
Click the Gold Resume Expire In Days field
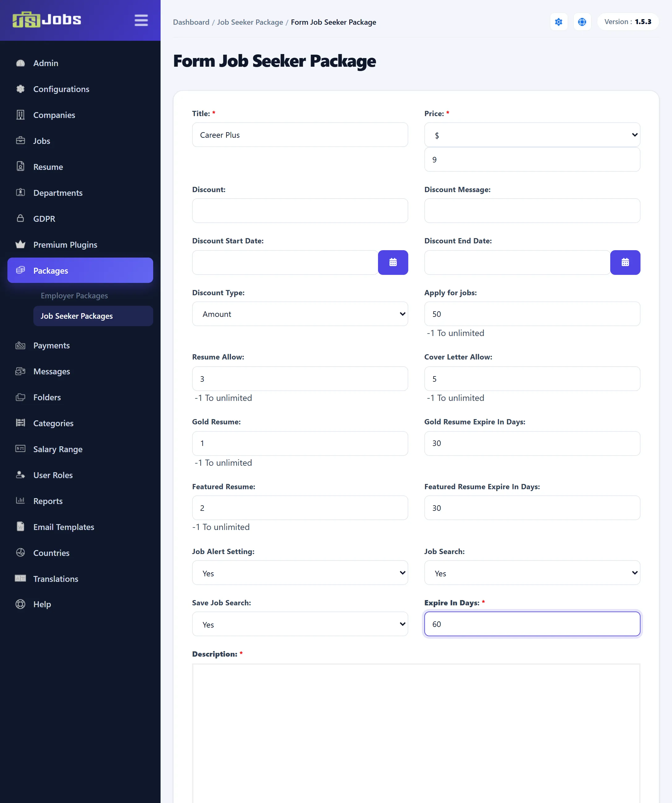click(x=532, y=444)
